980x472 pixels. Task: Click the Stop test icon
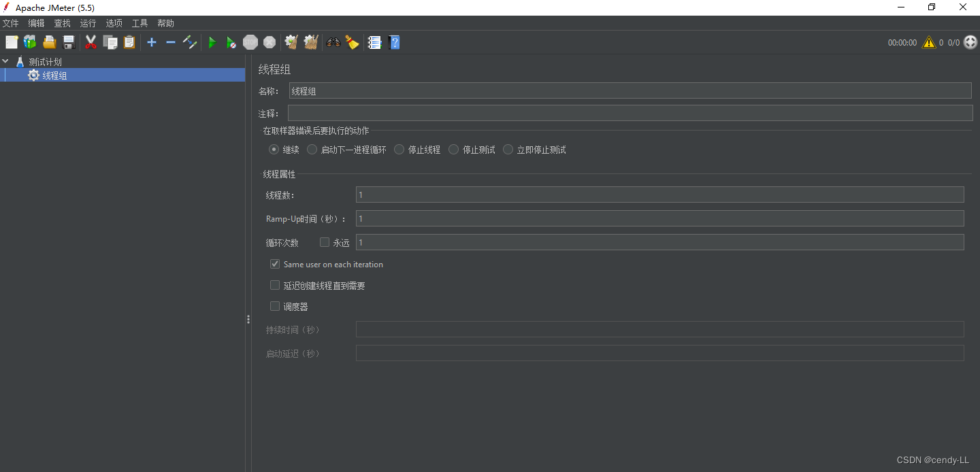[250, 42]
